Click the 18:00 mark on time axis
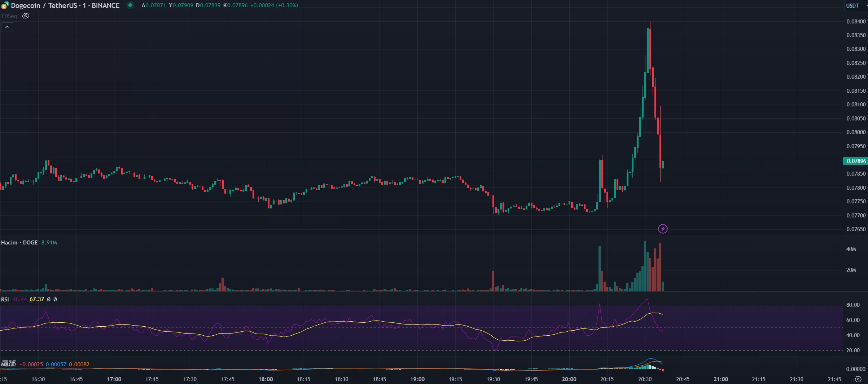The height and width of the screenshot is (384, 868). click(266, 379)
